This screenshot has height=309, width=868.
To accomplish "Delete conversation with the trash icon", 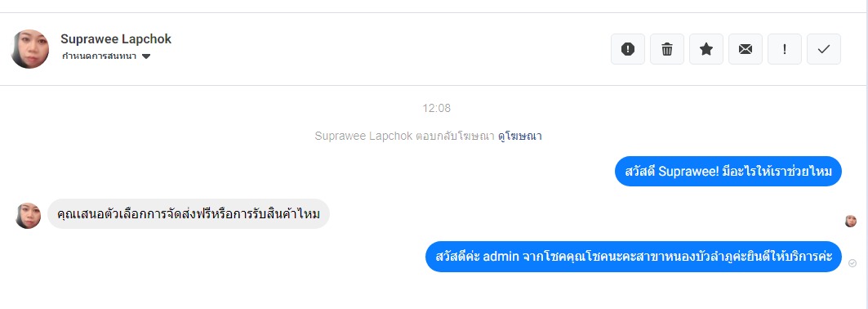I will (x=667, y=49).
